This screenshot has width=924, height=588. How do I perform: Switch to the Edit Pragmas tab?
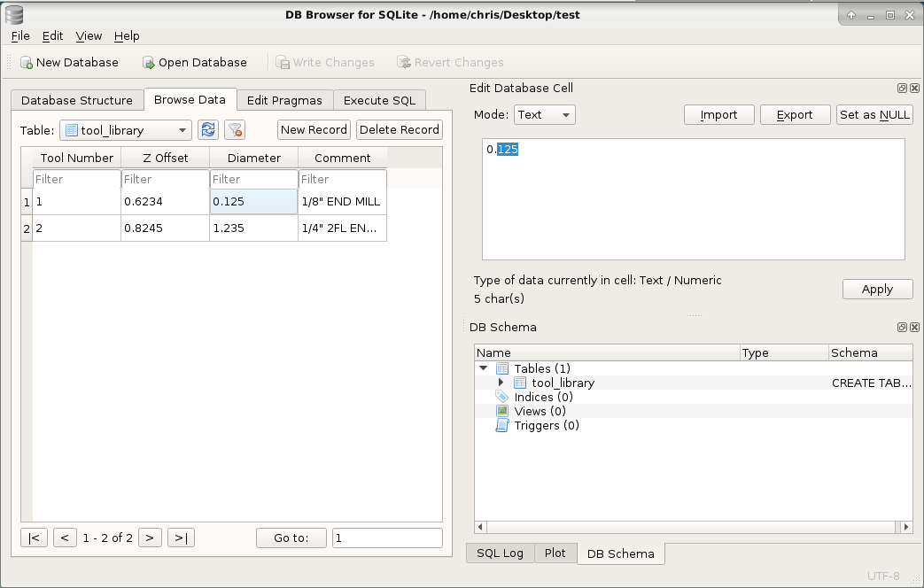click(284, 100)
